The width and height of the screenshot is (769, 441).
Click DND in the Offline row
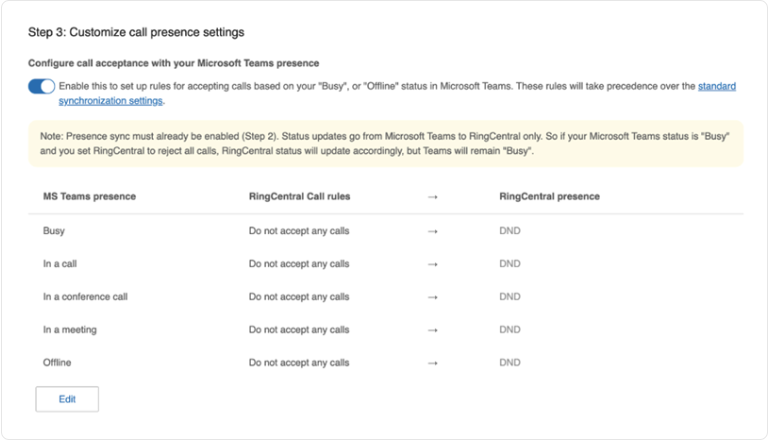pos(510,363)
